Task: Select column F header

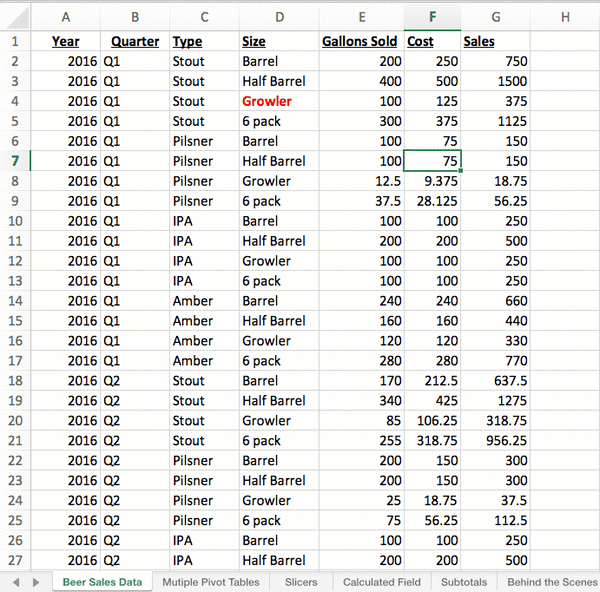Action: click(x=432, y=17)
